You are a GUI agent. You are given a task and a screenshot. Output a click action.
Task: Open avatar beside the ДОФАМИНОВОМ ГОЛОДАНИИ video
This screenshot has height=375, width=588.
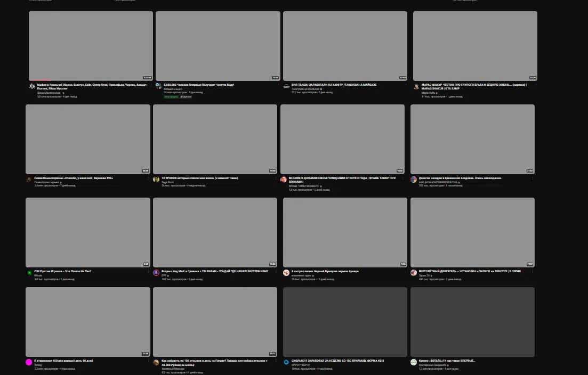(284, 180)
